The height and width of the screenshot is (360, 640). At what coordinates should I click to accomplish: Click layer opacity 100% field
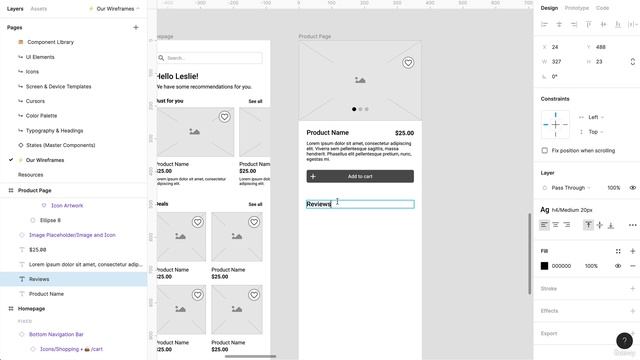613,188
